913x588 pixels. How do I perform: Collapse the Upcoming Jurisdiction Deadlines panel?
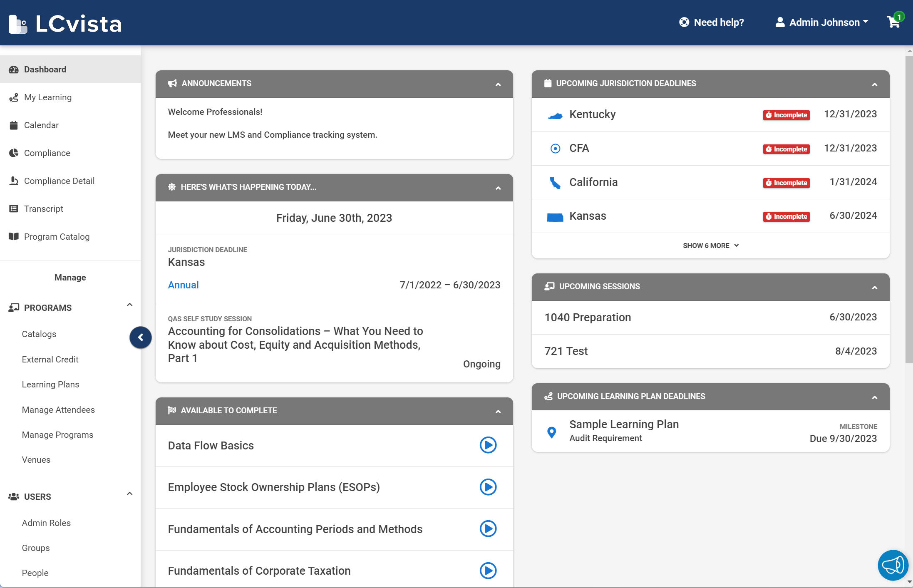click(x=875, y=84)
